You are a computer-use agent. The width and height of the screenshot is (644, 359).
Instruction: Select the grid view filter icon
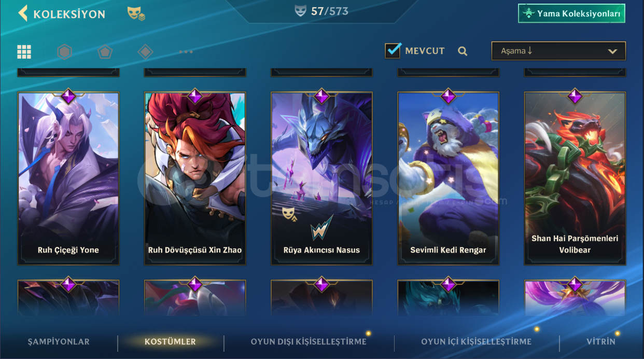click(x=24, y=51)
